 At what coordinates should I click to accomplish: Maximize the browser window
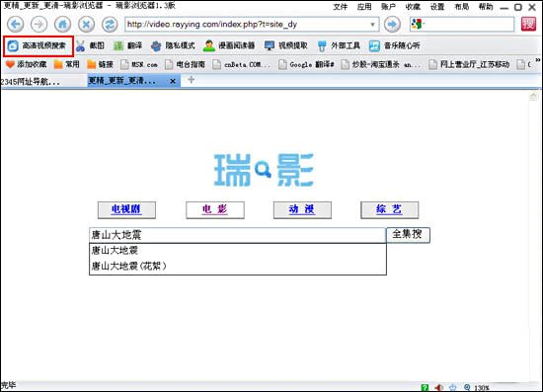tap(518, 7)
